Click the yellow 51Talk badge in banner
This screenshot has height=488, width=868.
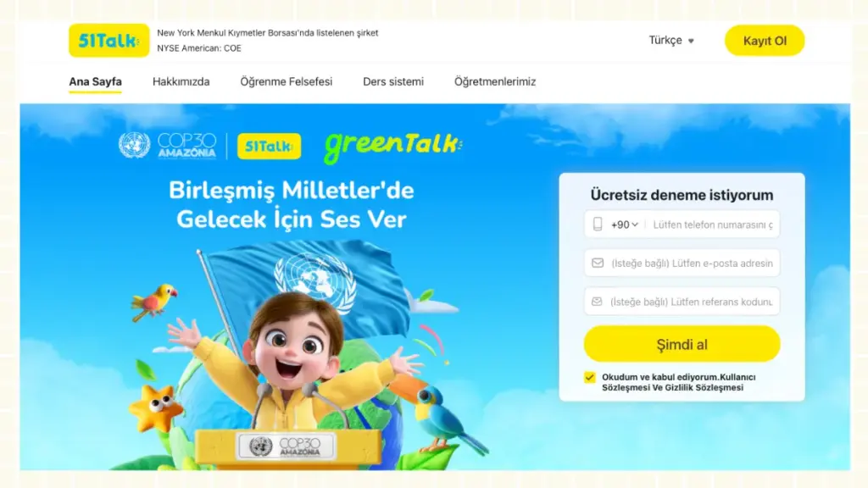(x=269, y=146)
